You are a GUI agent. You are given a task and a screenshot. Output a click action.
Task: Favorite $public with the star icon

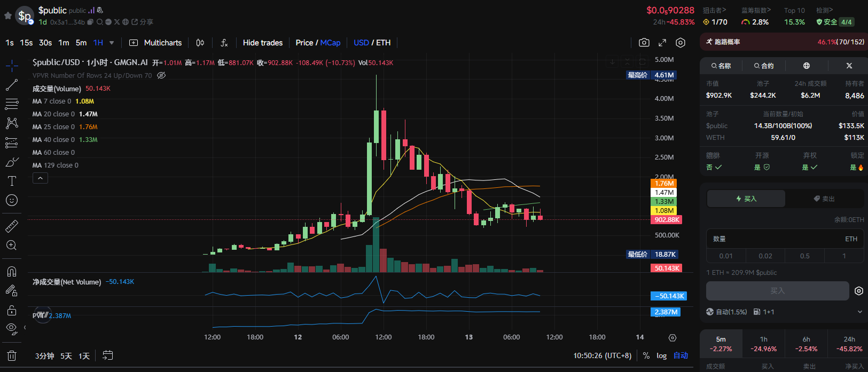pyautogui.click(x=8, y=15)
